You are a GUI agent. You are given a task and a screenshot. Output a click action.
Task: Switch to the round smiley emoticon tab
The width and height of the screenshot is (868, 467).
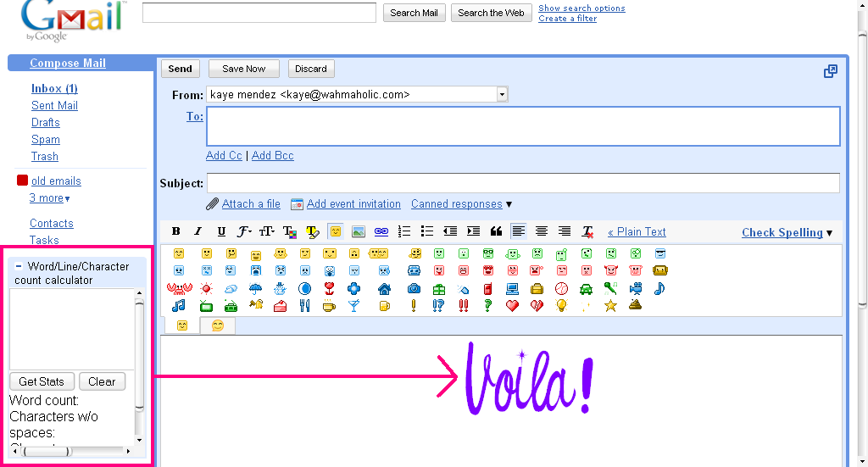pyautogui.click(x=218, y=325)
